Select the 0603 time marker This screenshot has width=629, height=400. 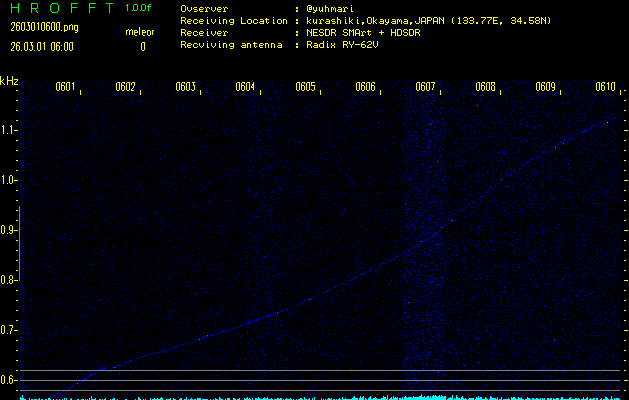click(x=185, y=87)
